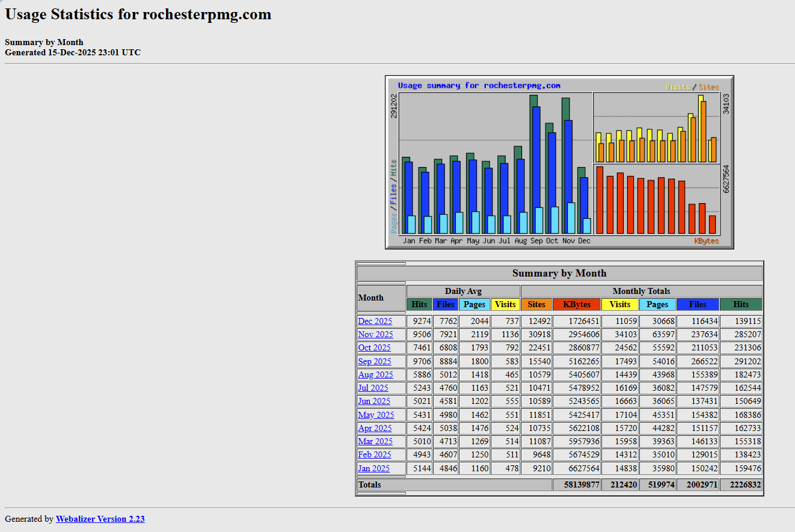Image resolution: width=795 pixels, height=532 pixels.
Task: Click the red KBytes column header
Action: pos(576,304)
